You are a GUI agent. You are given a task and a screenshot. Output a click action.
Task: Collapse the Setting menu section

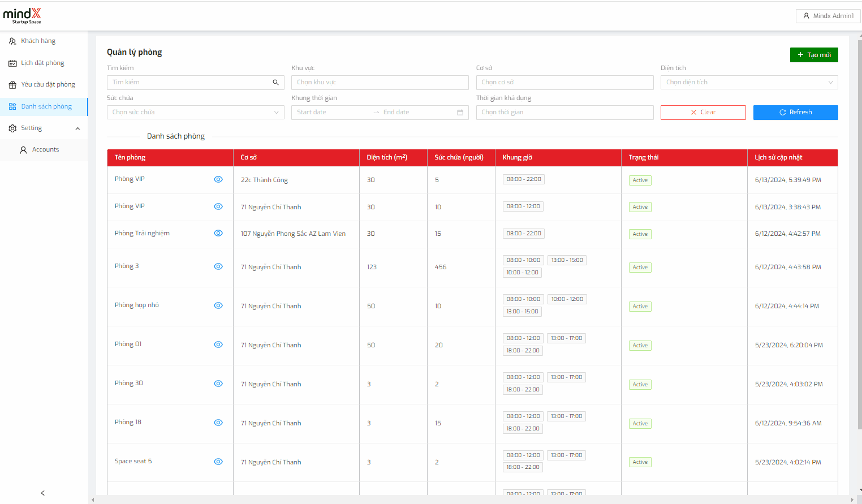77,128
